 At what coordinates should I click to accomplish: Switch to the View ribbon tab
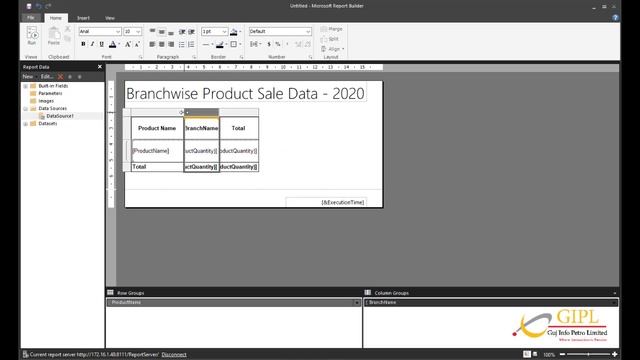tap(110, 18)
